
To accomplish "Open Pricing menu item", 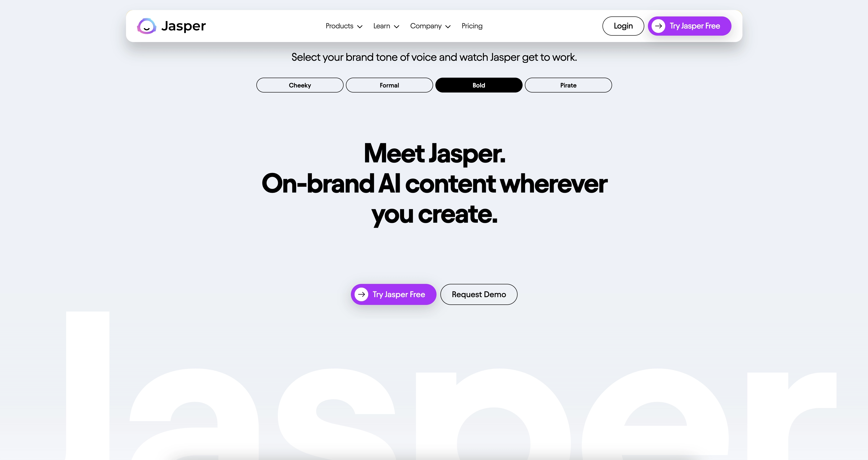I will (x=472, y=26).
